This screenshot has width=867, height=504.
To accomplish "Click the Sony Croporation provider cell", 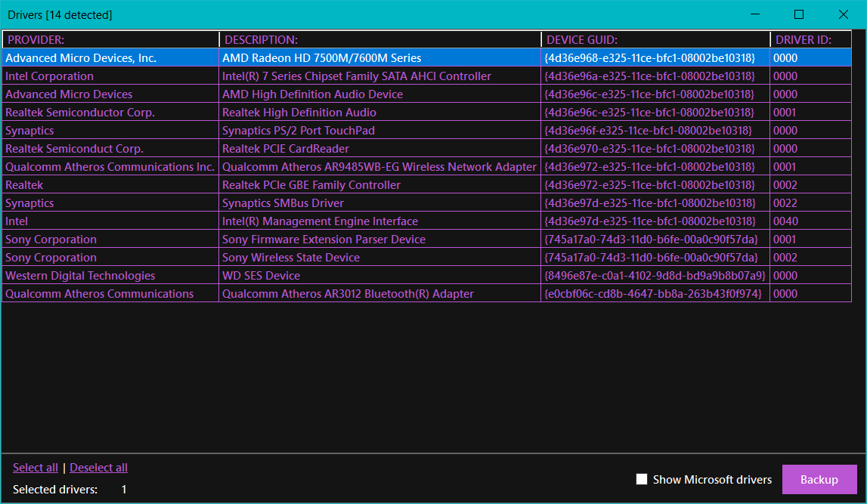I will pos(110,258).
